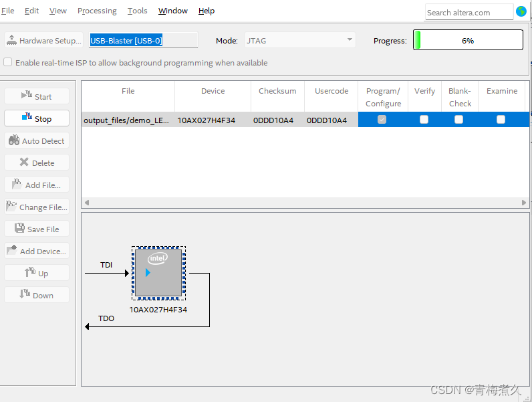Open the Edit menu
Image resolution: width=532 pixels, height=402 pixels.
coord(31,11)
